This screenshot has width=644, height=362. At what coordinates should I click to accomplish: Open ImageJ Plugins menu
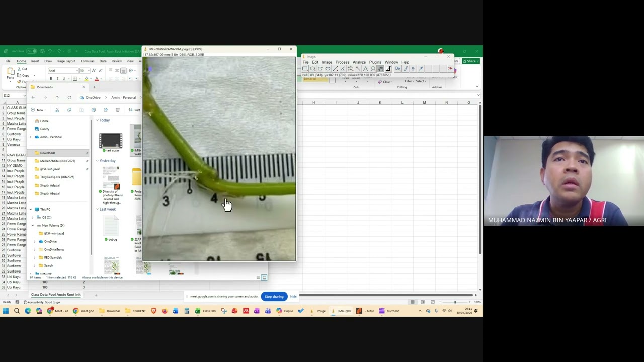coord(375,62)
